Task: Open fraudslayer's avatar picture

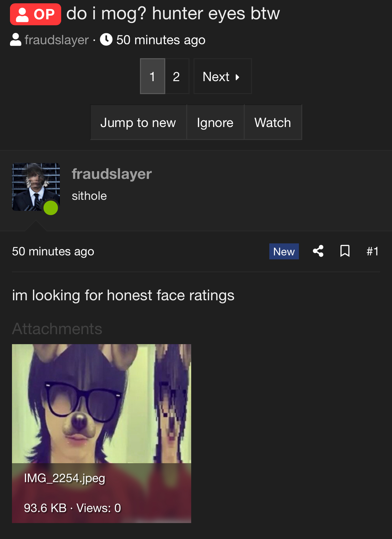Action: 36,187
